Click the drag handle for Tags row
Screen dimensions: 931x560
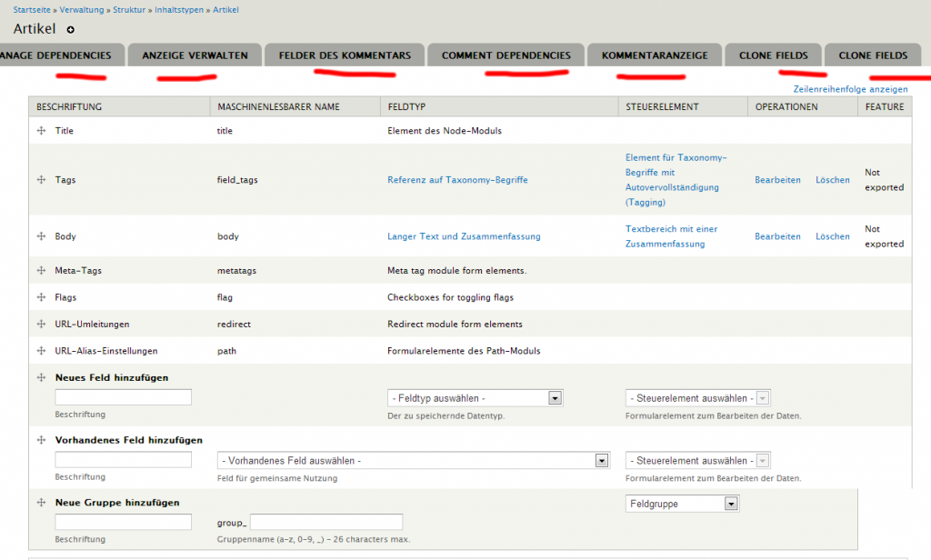point(41,180)
